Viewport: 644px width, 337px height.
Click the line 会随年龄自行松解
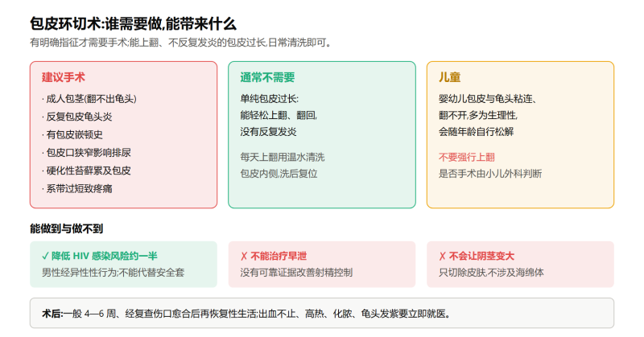(476, 132)
